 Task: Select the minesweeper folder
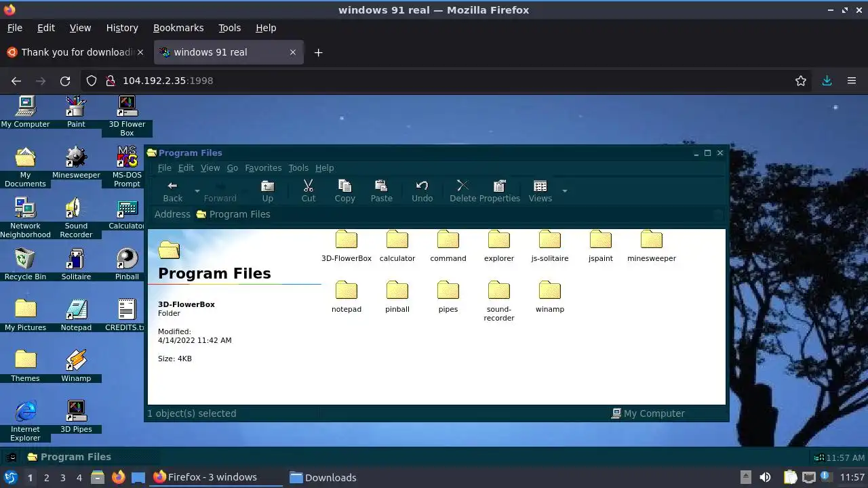coord(652,246)
